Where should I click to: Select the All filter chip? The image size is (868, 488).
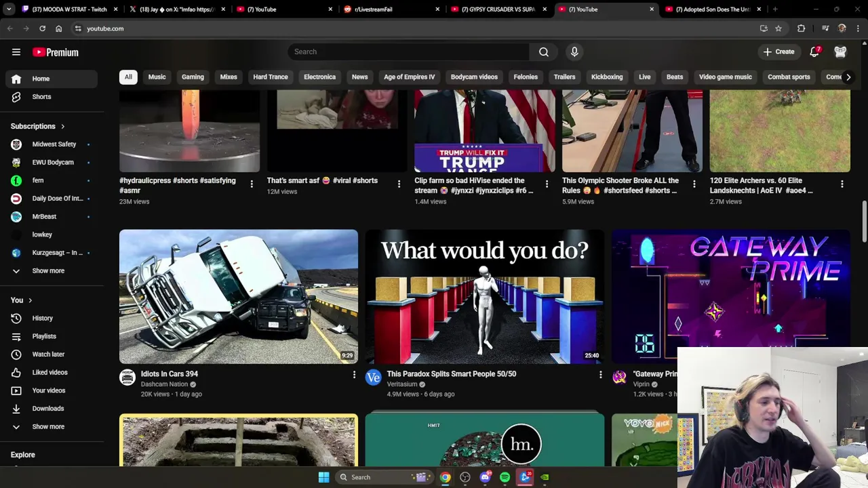pos(128,77)
